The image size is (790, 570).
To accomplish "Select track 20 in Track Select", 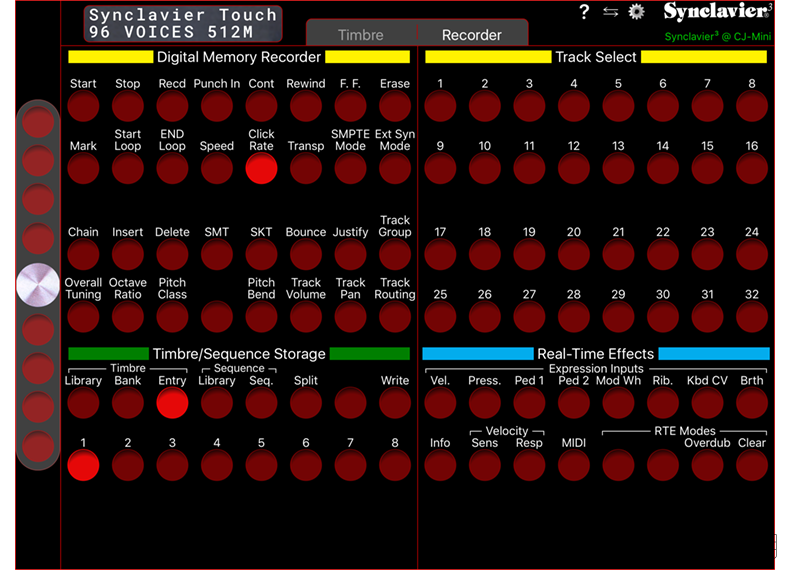I will coord(574,254).
